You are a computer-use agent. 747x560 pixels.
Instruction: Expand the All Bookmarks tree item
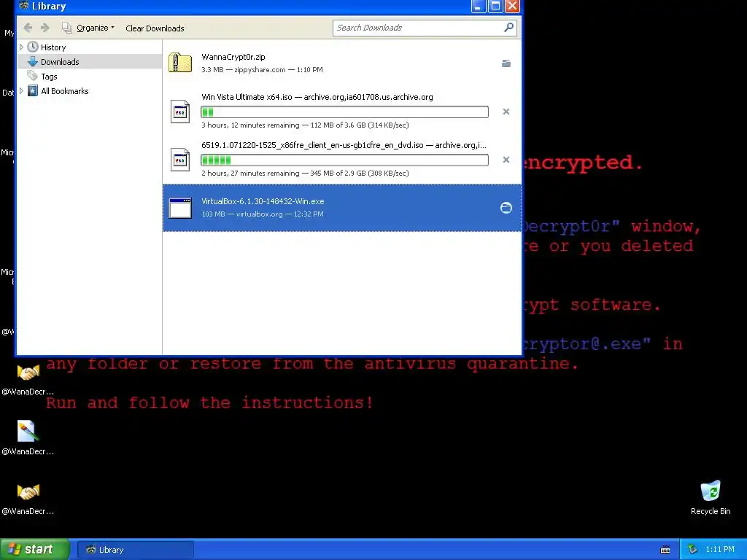(x=21, y=91)
